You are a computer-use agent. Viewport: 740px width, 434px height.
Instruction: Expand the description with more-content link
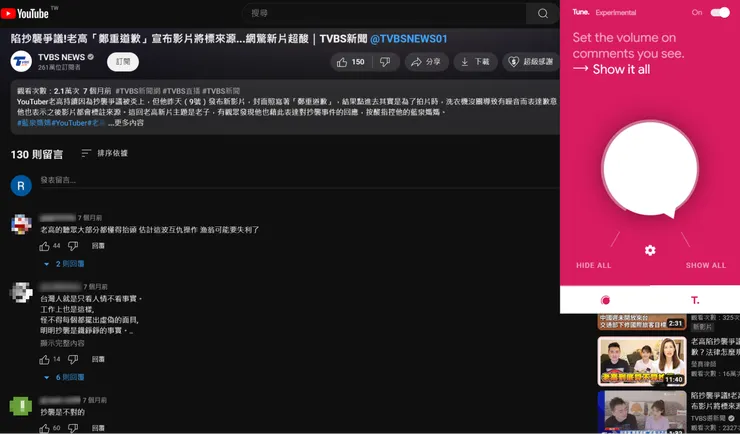coord(126,123)
